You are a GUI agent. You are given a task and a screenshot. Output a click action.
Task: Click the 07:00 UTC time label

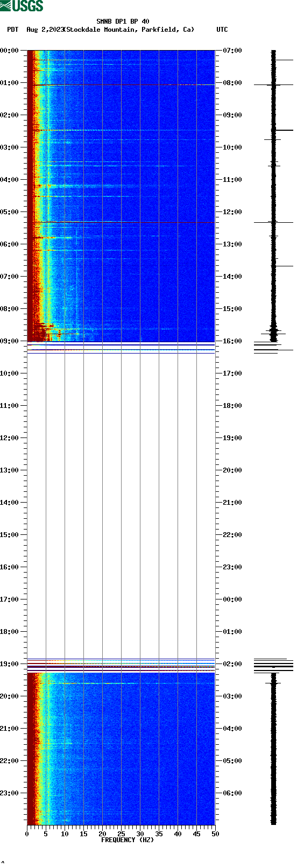click(232, 51)
